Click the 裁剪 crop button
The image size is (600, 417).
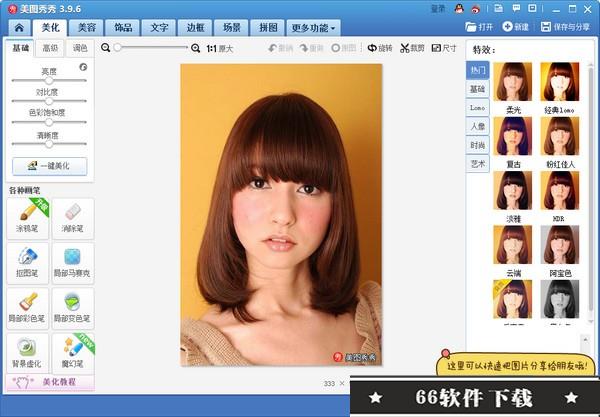click(412, 48)
